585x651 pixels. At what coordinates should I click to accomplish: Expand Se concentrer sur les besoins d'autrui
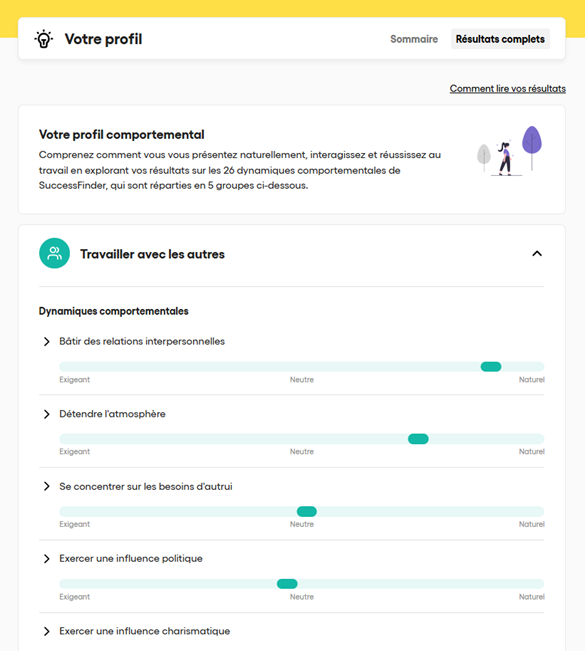(x=47, y=486)
